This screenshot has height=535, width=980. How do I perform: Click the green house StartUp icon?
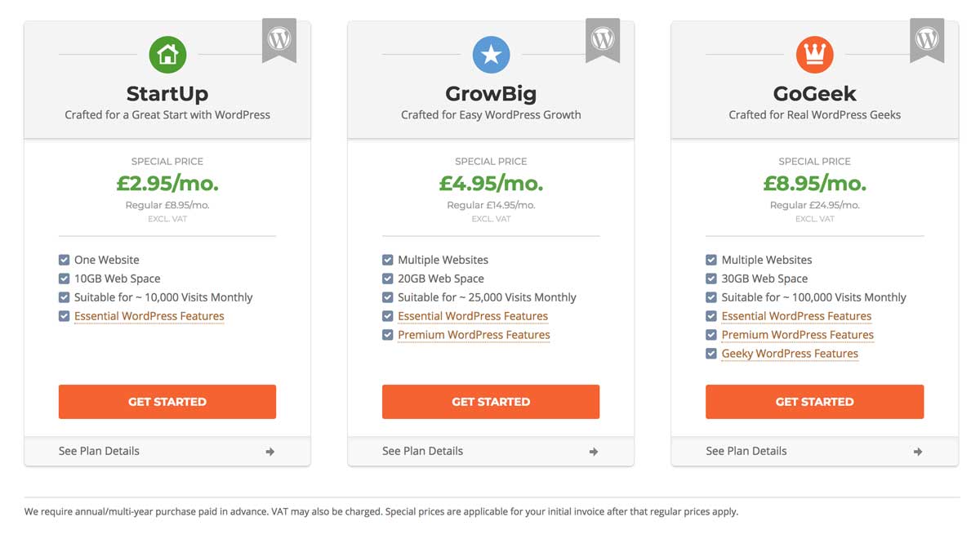point(167,55)
